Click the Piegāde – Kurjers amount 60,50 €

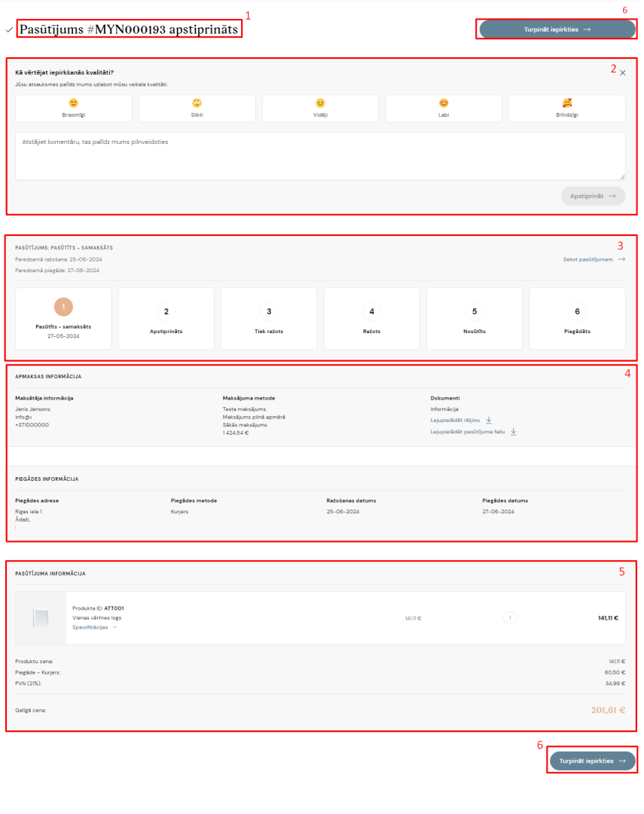coord(615,673)
